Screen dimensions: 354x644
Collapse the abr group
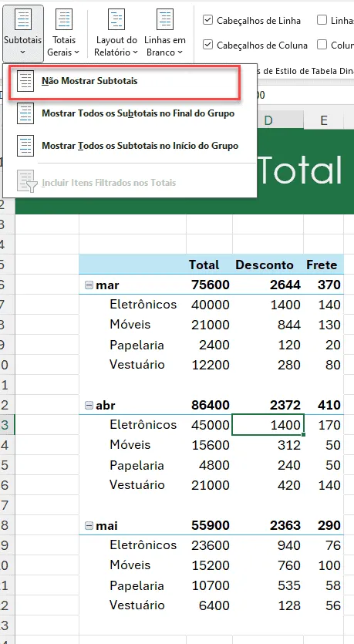89,406
